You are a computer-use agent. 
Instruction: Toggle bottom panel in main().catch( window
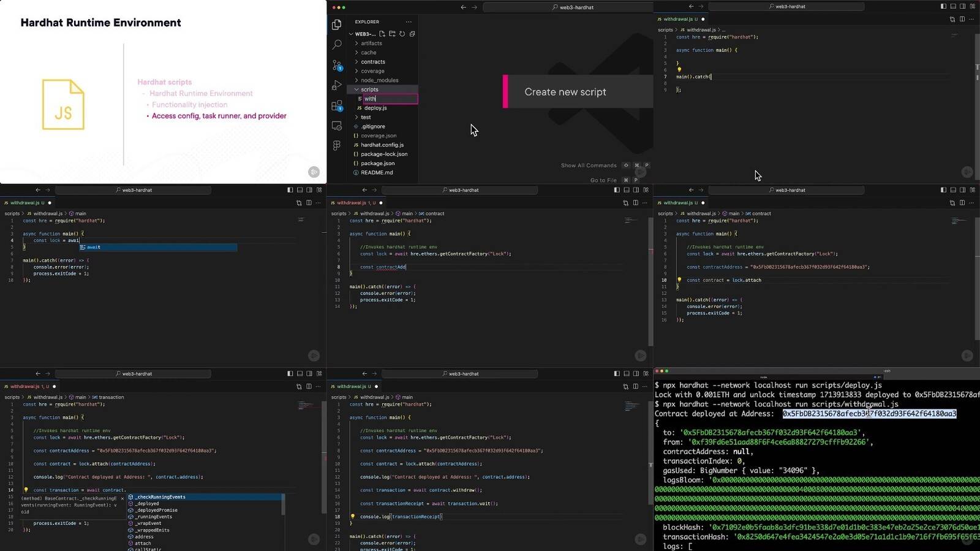pos(953,6)
